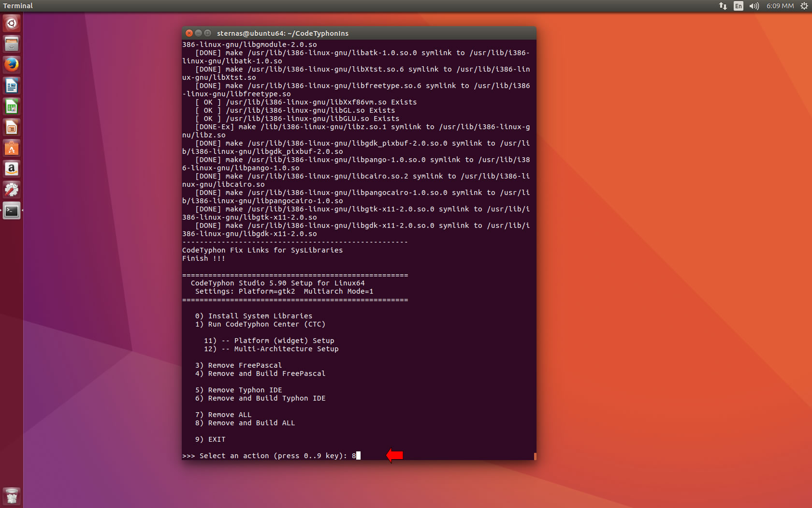The width and height of the screenshot is (812, 508).
Task: Click the 'Remove and Build Typhon IDE' line
Action: (260, 398)
